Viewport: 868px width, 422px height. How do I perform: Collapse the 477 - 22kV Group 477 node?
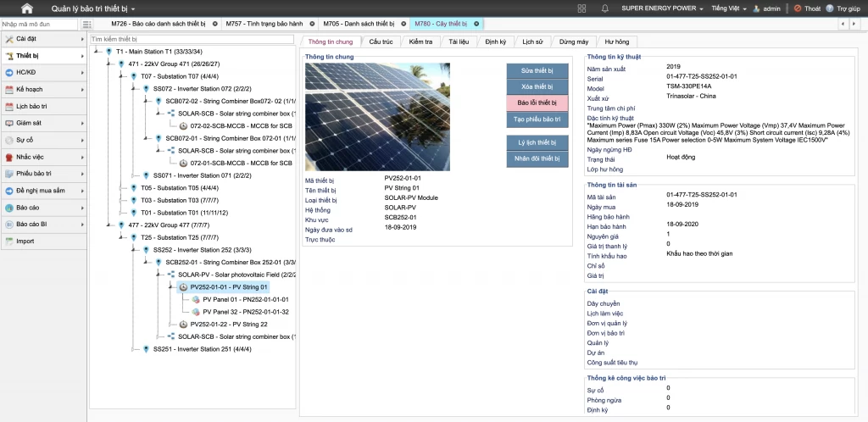click(x=108, y=225)
